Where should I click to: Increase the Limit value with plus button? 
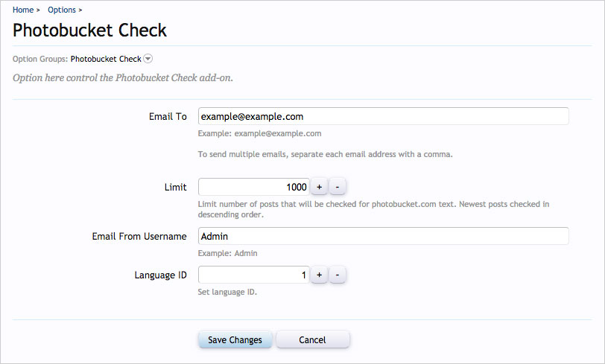point(319,187)
